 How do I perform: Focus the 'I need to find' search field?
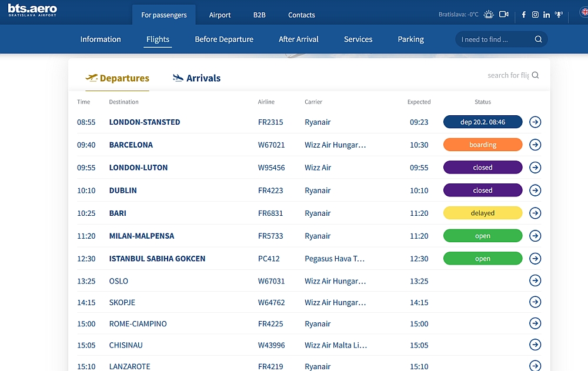tap(494, 39)
